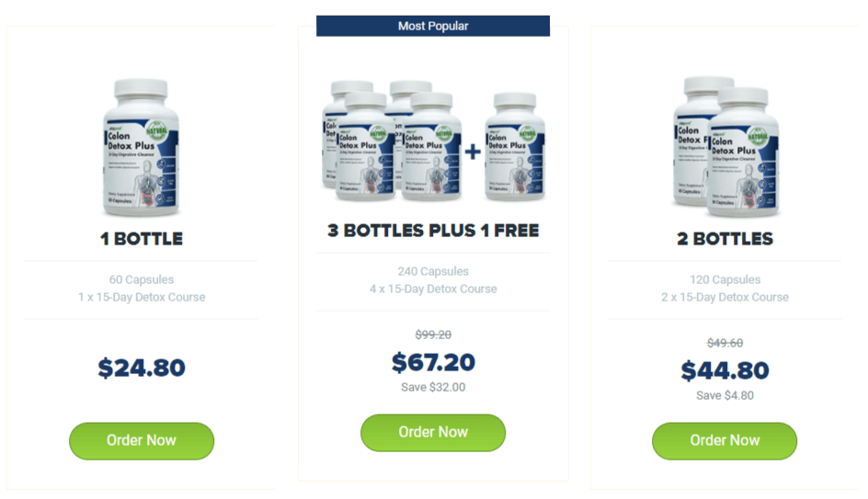The height and width of the screenshot is (499, 868).
Task: Click the four-bottle group product image
Action: (392, 141)
